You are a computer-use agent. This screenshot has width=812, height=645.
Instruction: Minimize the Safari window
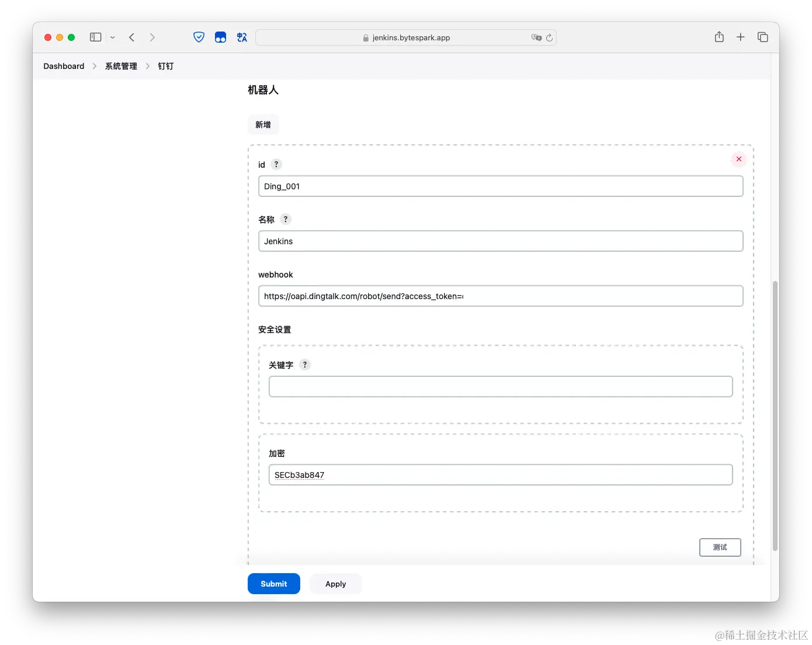(x=60, y=37)
